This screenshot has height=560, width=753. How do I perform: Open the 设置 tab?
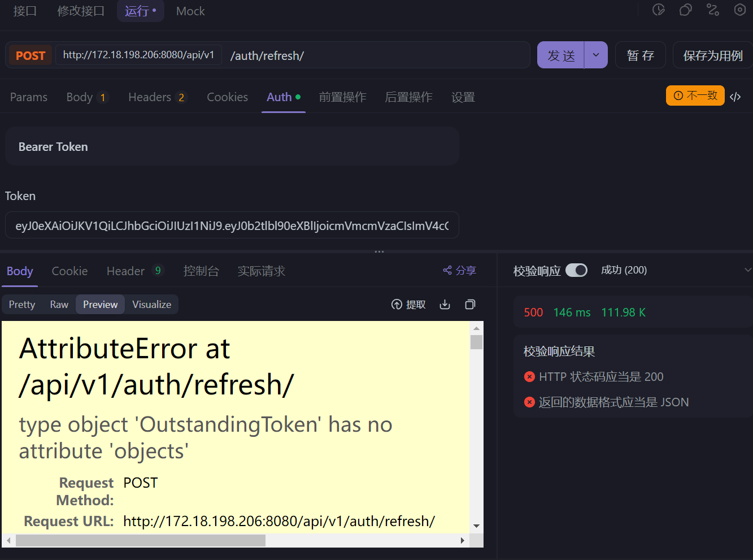(x=463, y=97)
